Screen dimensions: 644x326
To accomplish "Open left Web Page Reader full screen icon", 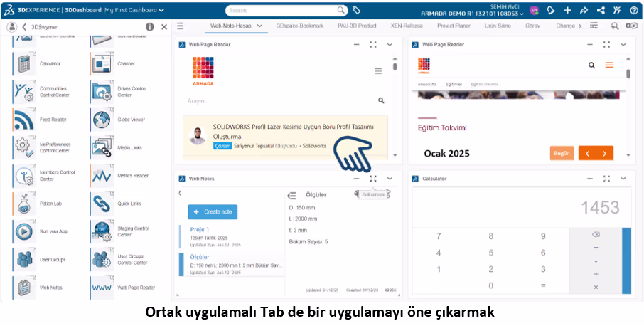I will (373, 44).
